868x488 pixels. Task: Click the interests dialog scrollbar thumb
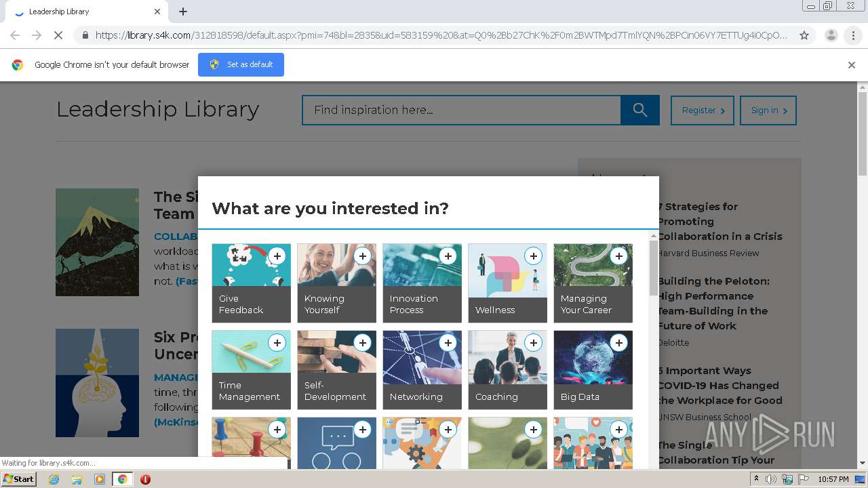coord(654,268)
